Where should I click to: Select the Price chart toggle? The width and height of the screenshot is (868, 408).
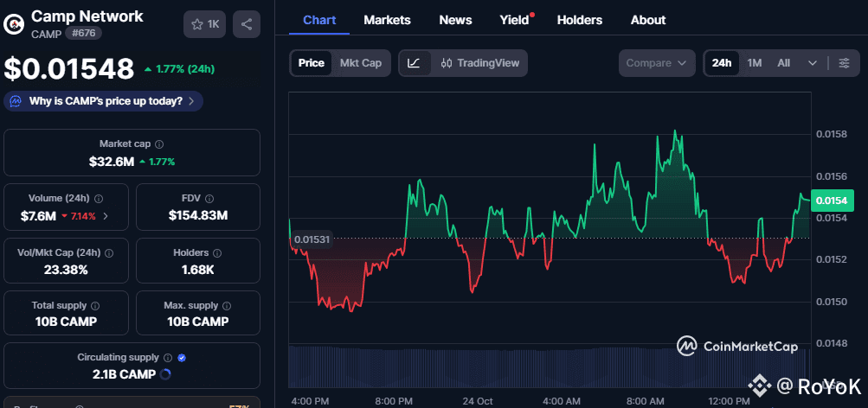tap(312, 63)
